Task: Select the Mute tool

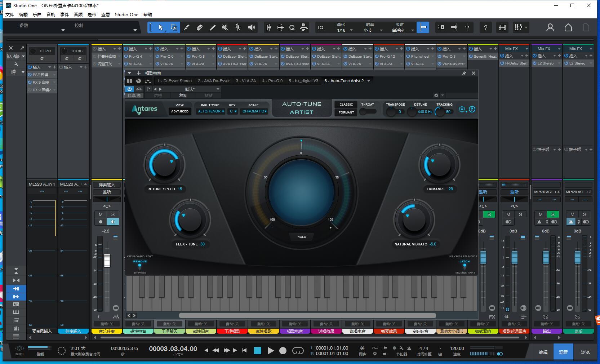Action: coord(225,27)
